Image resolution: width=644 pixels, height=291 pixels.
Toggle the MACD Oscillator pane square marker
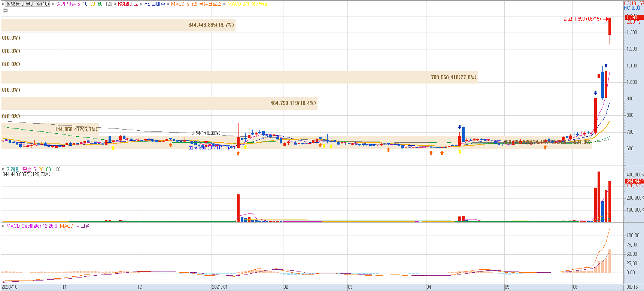(3, 226)
